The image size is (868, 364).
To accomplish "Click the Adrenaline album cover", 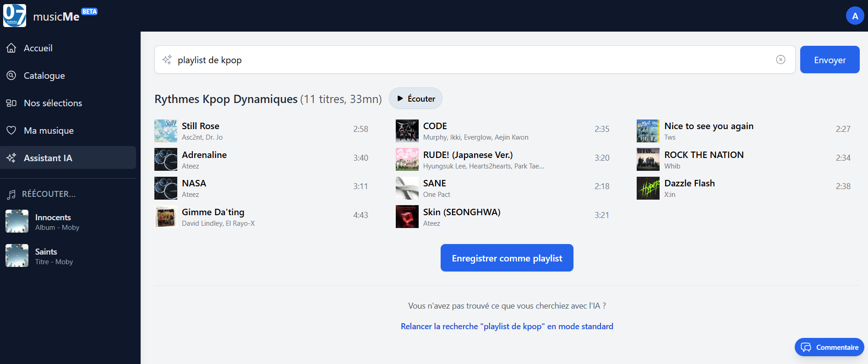I will click(x=166, y=159).
